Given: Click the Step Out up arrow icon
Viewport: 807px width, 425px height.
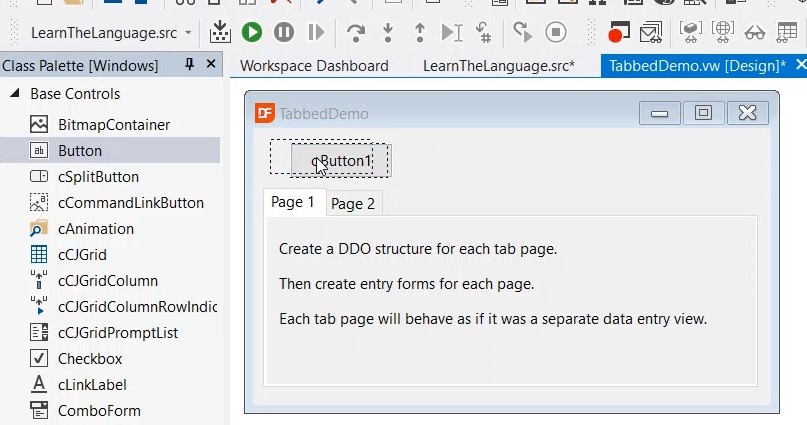Looking at the screenshot, I should tap(419, 33).
